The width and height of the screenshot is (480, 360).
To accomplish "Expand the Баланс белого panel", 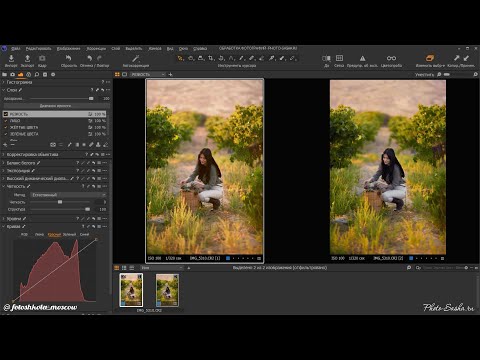I will (4, 163).
